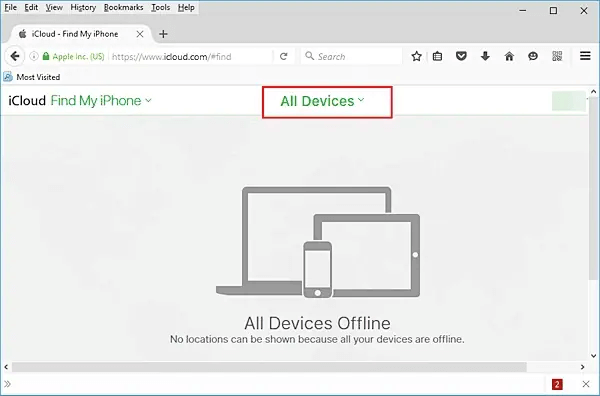Open downloads with the arrow icon
The height and width of the screenshot is (396, 600).
[x=485, y=57]
